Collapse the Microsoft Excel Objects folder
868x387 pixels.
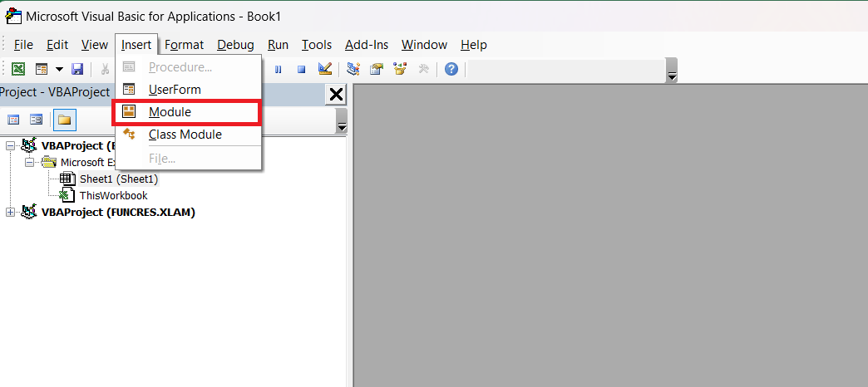tap(30, 163)
